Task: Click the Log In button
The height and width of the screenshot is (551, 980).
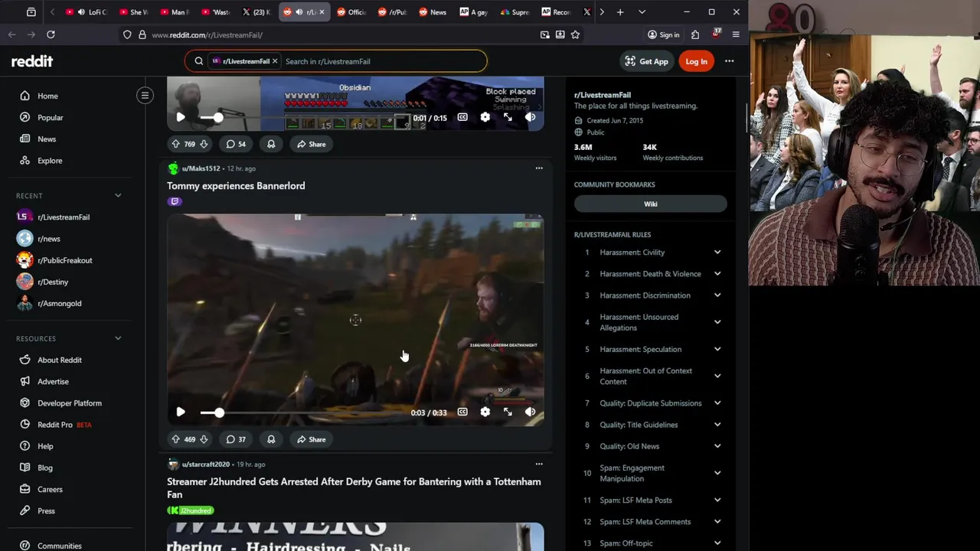Action: [x=697, y=61]
